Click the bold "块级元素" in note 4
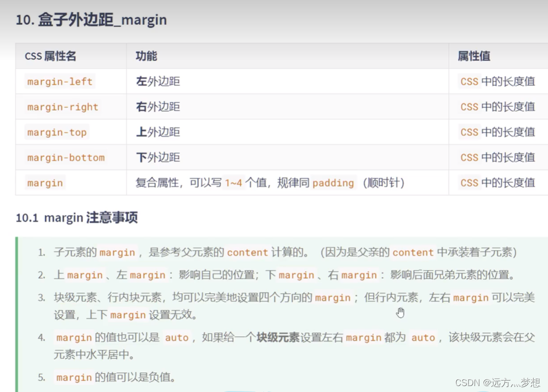This screenshot has height=392, width=548. coord(278,337)
